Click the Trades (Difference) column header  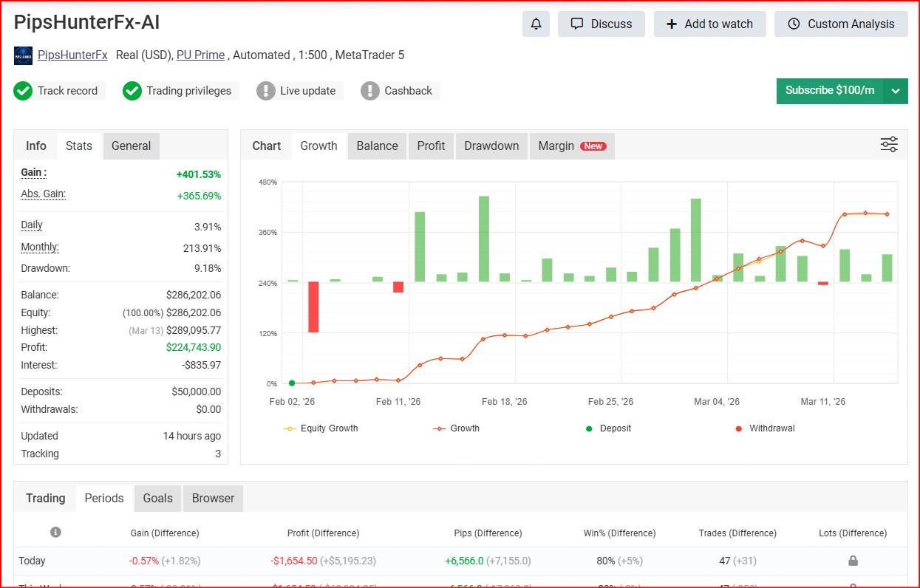737,533
